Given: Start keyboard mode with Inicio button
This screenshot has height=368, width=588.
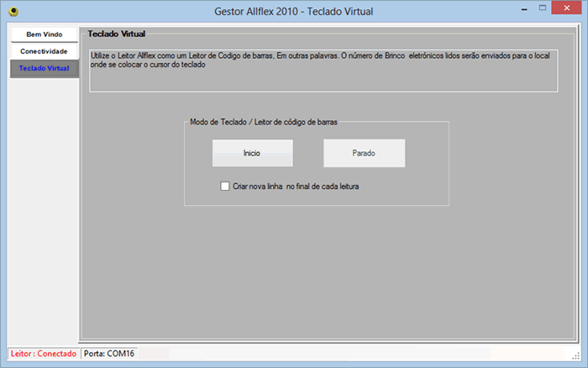Looking at the screenshot, I should [252, 153].
